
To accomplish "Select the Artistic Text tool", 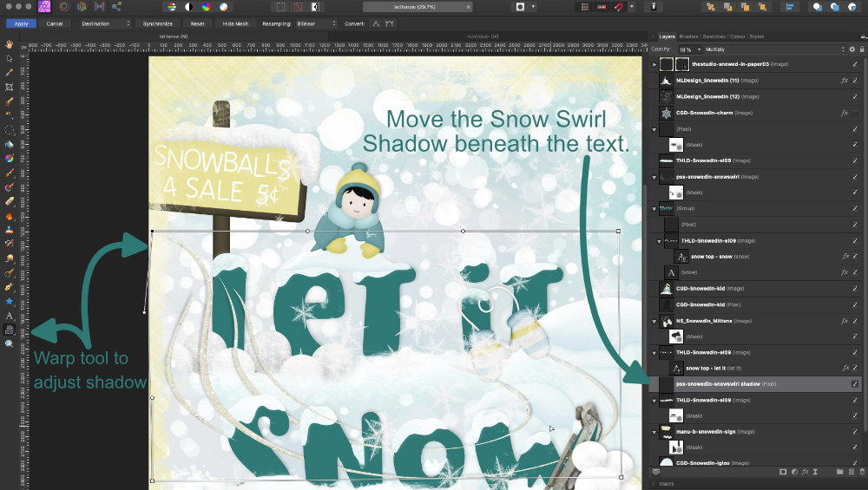I will [10, 316].
